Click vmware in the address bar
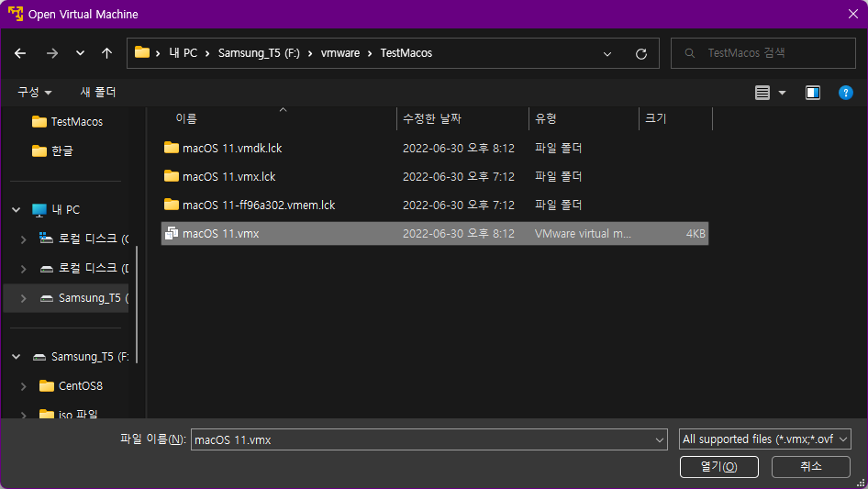 pos(340,53)
